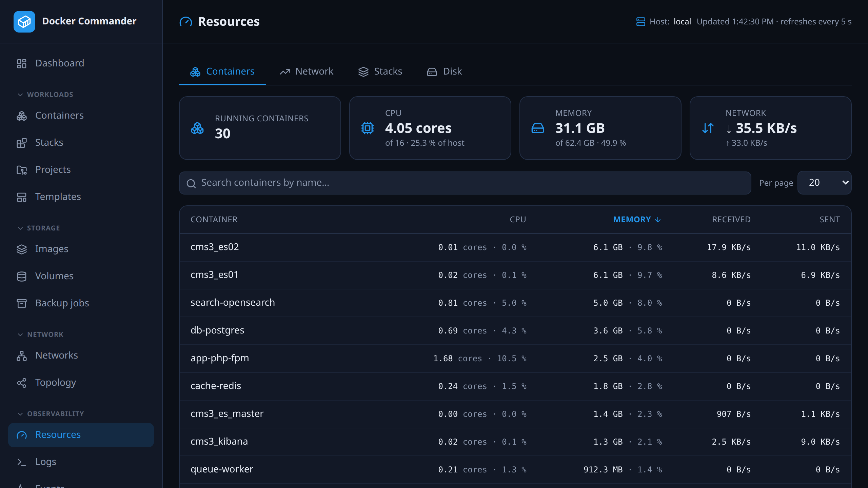Collapse the OBSERVABILITY section chevron
The image size is (868, 488).
coord(20,414)
